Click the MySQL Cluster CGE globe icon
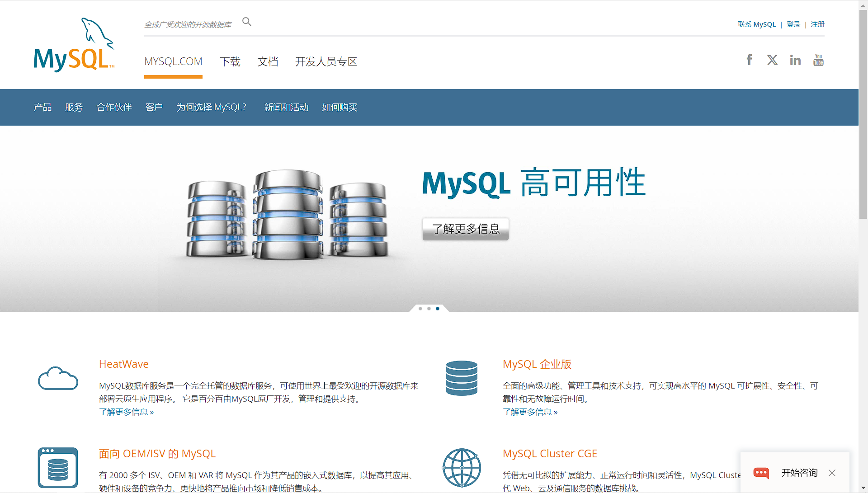The height and width of the screenshot is (493, 868). point(462,468)
